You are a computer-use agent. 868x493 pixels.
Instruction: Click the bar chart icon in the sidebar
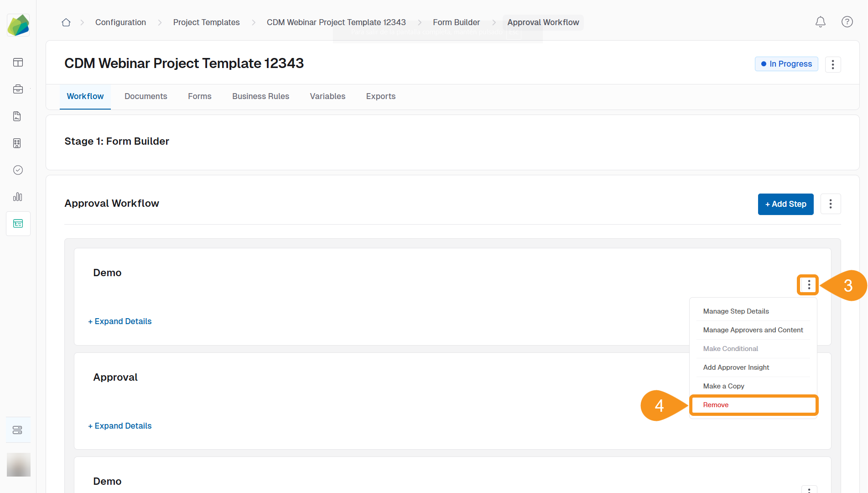[18, 197]
